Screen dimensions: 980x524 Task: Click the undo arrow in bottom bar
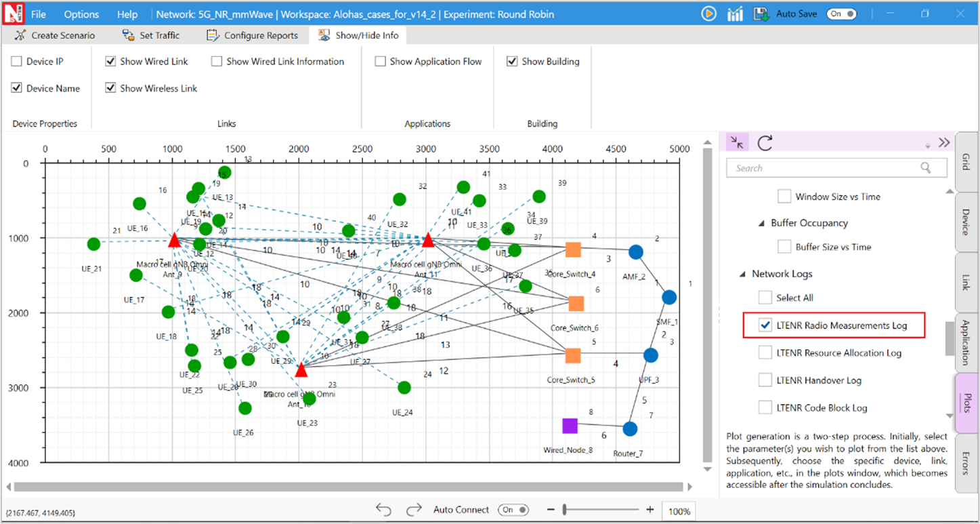[x=384, y=510]
